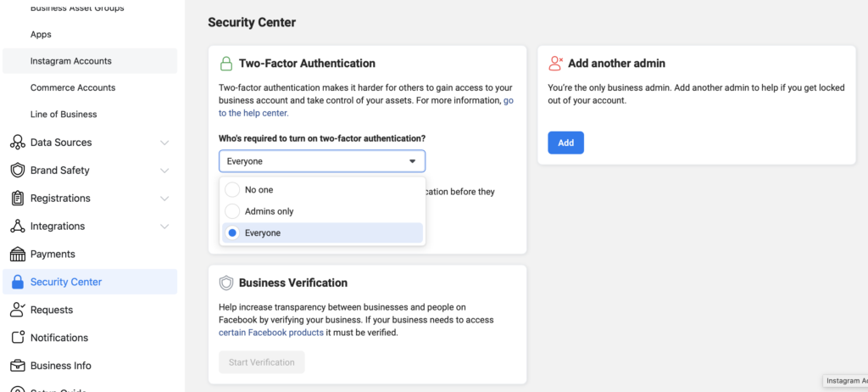Screen dimensions: 868x392
Task: Click the Security Center lock icon
Action: click(x=17, y=283)
